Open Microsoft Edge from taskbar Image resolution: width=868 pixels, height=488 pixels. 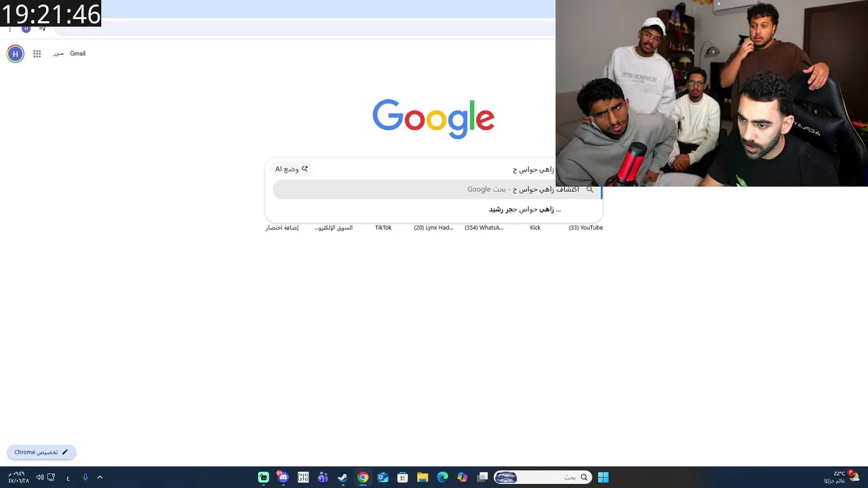click(443, 477)
